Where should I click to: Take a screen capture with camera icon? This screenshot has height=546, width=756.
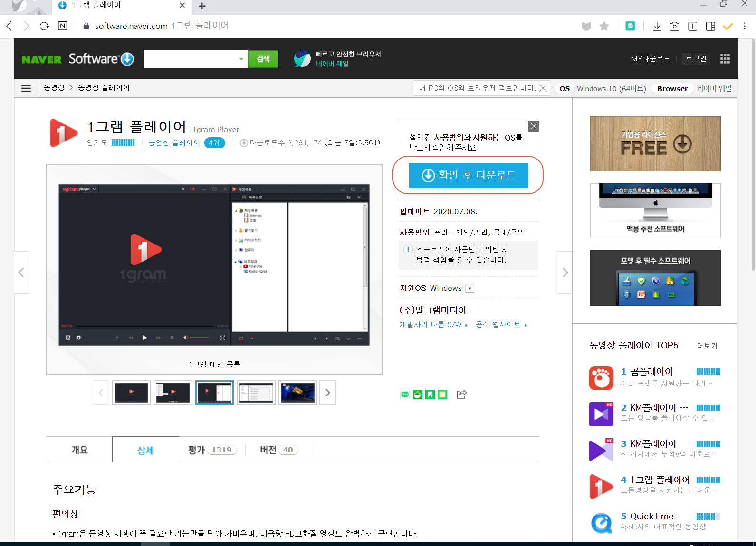(674, 26)
